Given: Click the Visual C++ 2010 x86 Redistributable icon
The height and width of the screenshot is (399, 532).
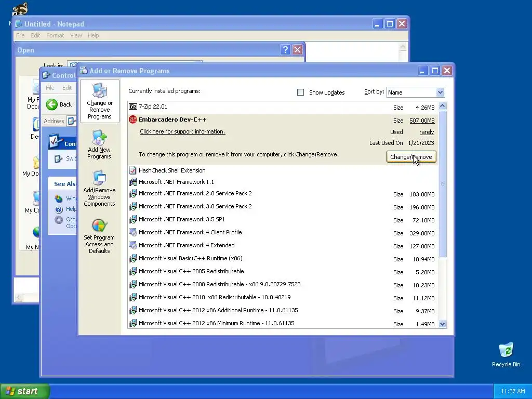Looking at the screenshot, I should pos(133,297).
